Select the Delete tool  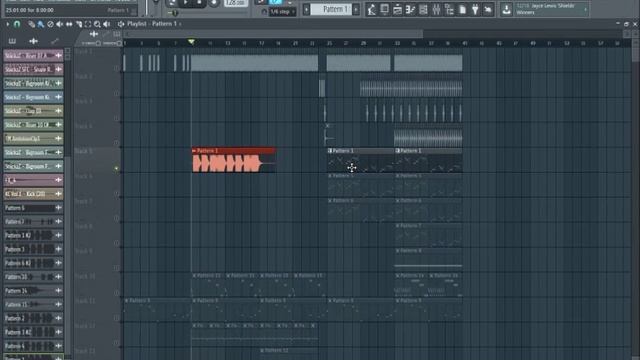[50, 24]
